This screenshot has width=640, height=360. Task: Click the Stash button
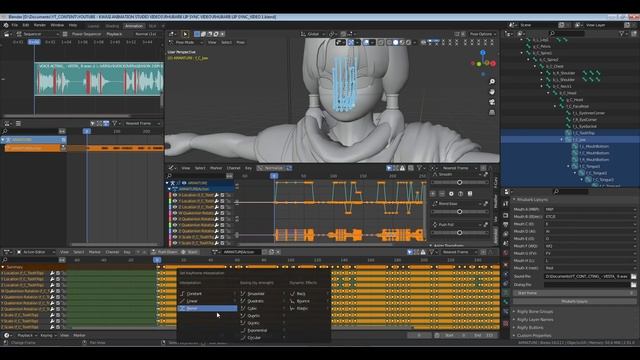point(190,252)
